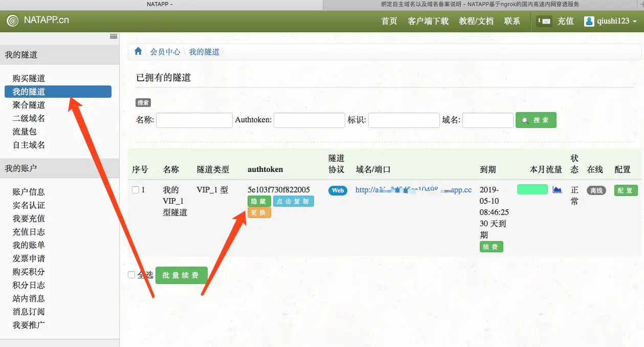Click the green monthly traffic progress bar

[532, 189]
